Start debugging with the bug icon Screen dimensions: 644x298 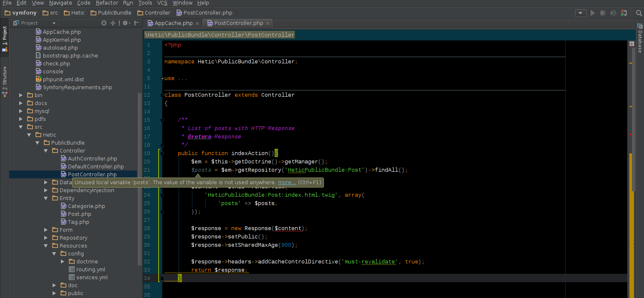[x=603, y=13]
